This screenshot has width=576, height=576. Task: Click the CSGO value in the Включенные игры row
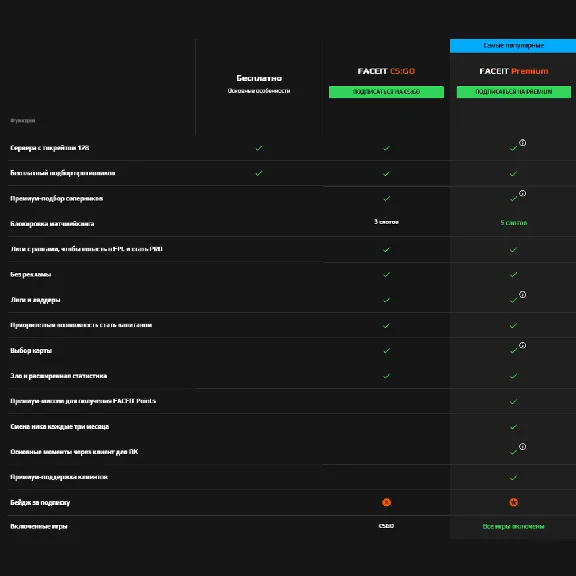pos(386,526)
